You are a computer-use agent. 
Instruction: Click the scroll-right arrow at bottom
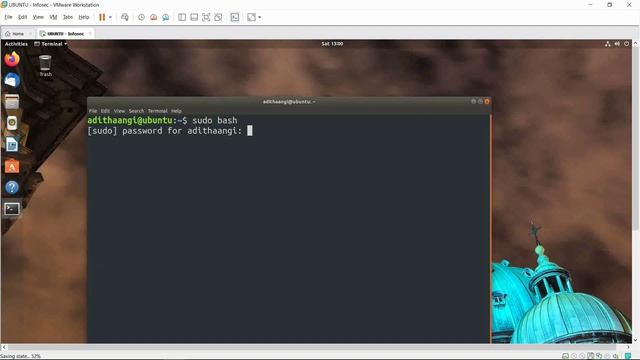(628, 347)
